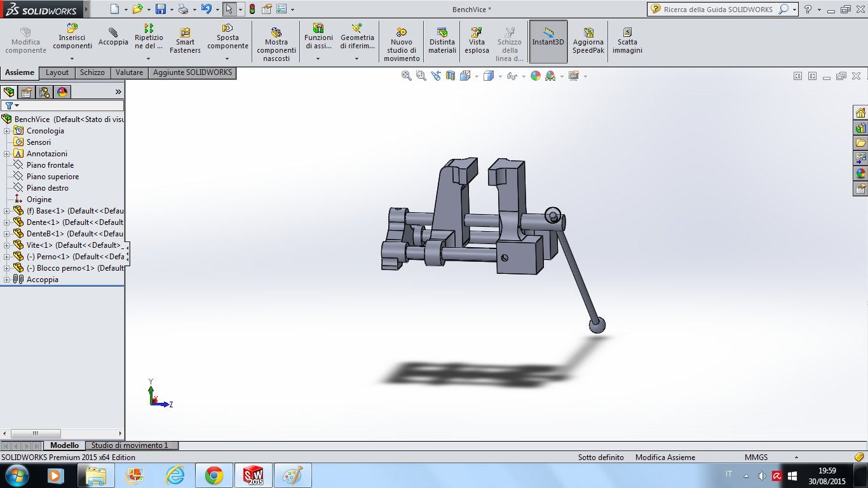Click Inserisci componenti
The width and height of the screenshot is (868, 488).
click(72, 37)
